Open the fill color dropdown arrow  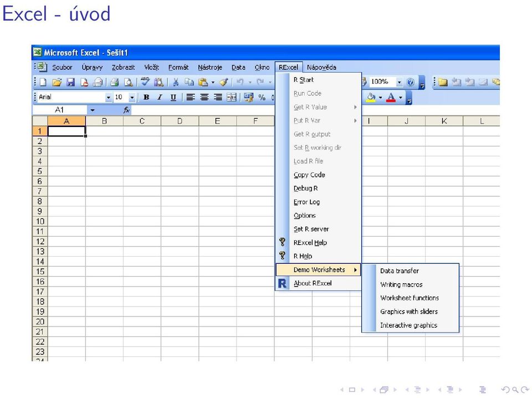[380, 98]
